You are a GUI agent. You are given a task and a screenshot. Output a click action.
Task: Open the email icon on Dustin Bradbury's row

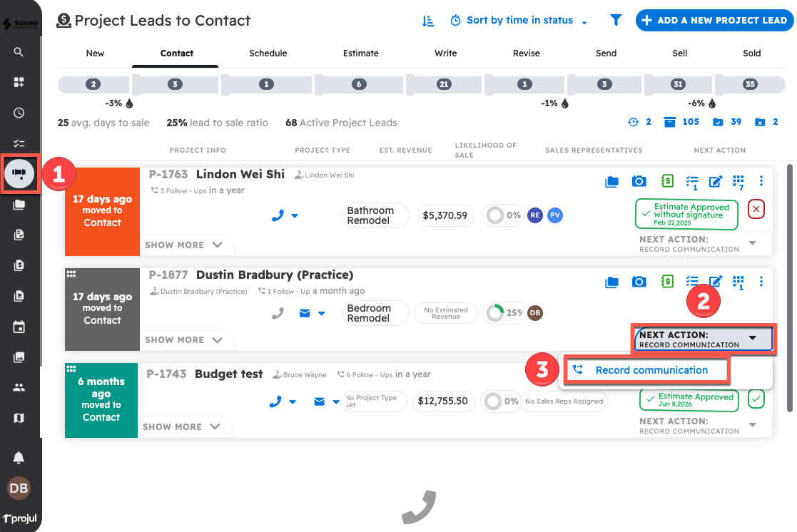point(305,312)
